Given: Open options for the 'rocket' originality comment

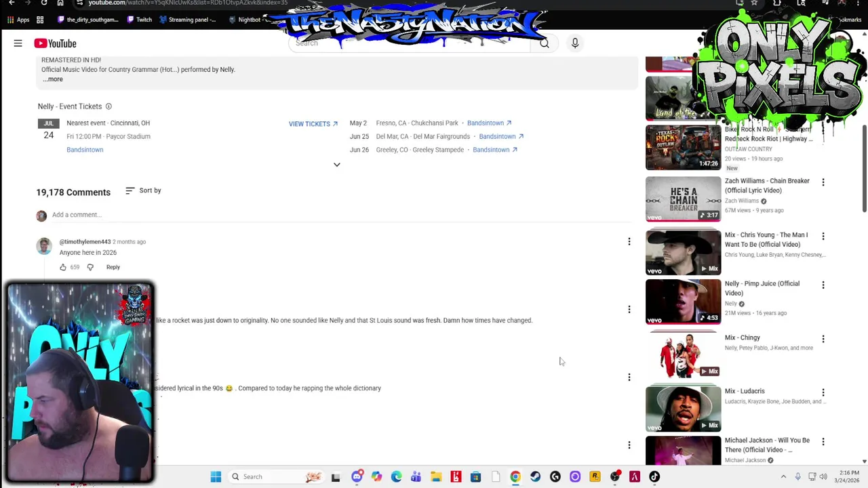Looking at the screenshot, I should [x=629, y=309].
